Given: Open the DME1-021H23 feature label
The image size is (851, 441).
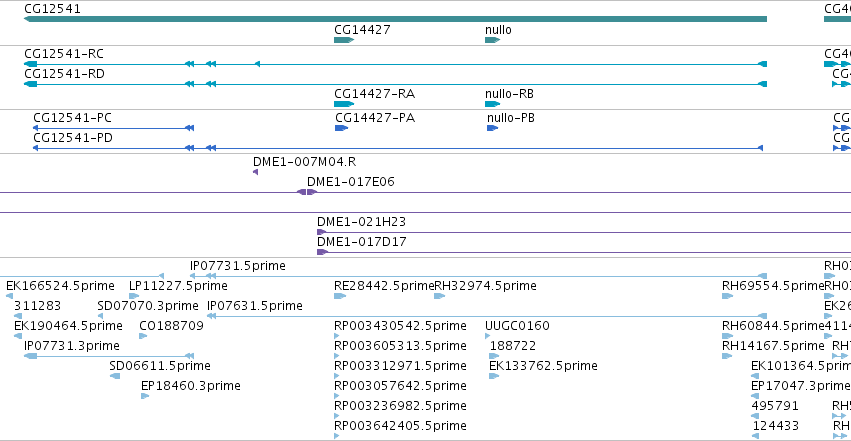Looking at the screenshot, I should 361,221.
